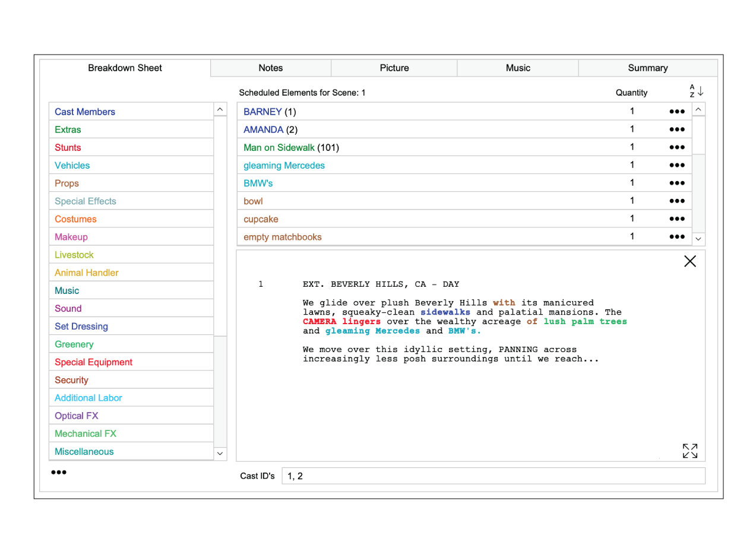Select the Vehicles category
Viewport: 756px width, 548px height.
click(x=72, y=165)
